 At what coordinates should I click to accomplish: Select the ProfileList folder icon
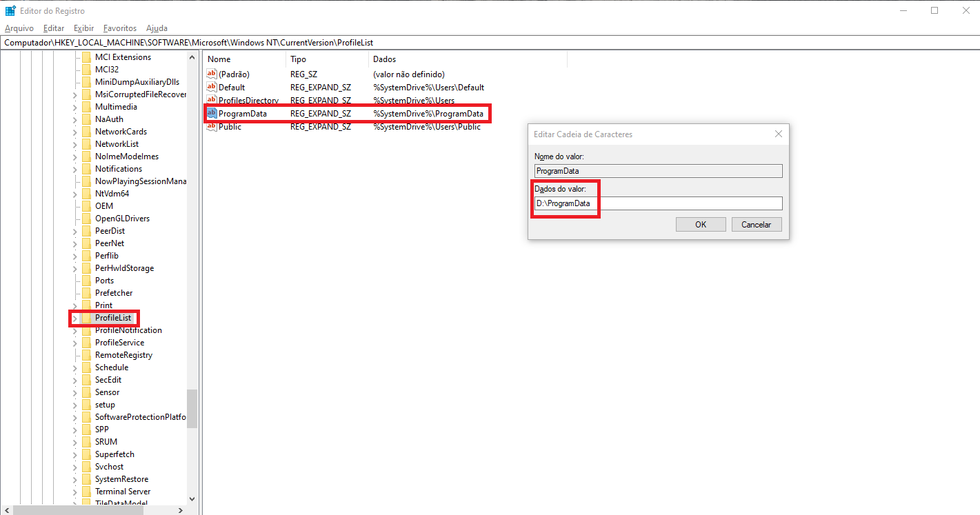tap(86, 318)
